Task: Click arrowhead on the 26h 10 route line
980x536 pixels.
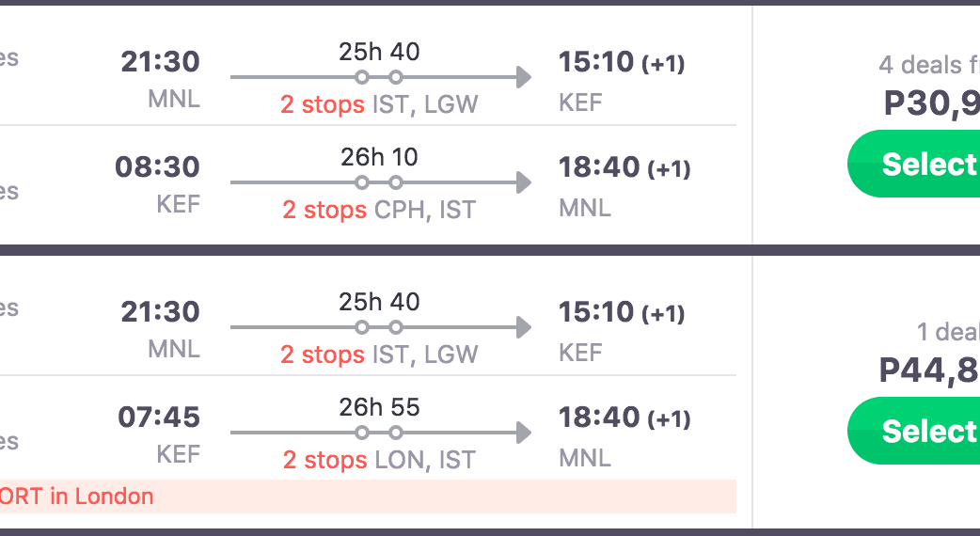Action: pyautogui.click(x=524, y=182)
